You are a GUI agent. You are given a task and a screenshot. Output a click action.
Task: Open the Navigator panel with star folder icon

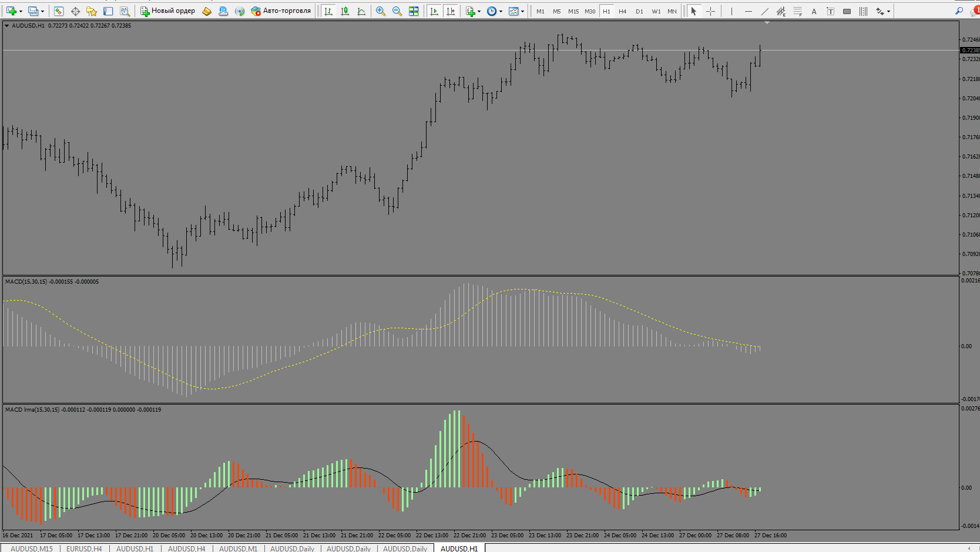(x=92, y=11)
